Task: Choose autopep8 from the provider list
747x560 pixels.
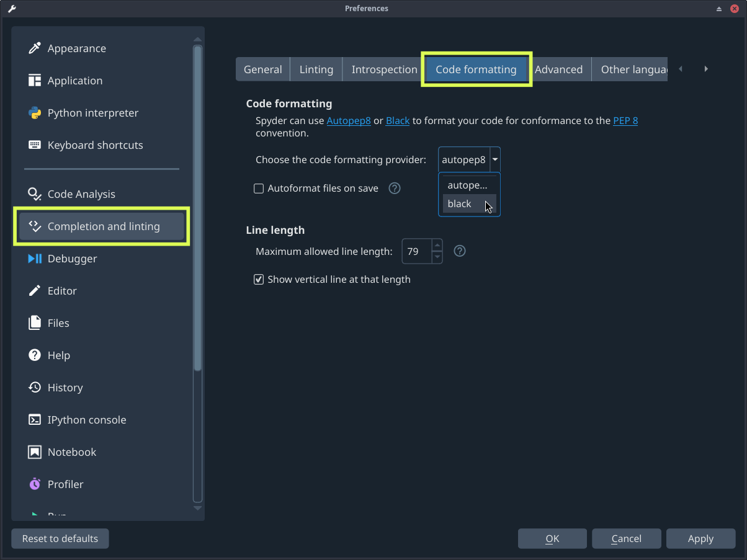Action: pyautogui.click(x=467, y=185)
